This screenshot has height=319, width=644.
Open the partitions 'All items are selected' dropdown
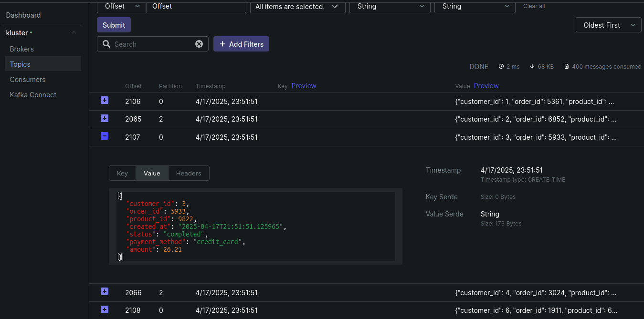(x=297, y=6)
